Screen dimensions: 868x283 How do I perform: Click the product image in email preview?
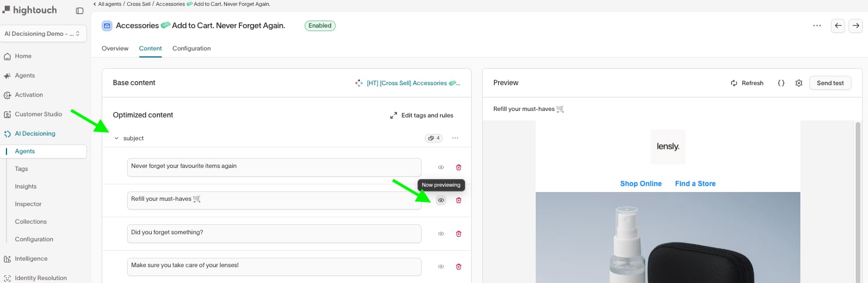(668, 237)
